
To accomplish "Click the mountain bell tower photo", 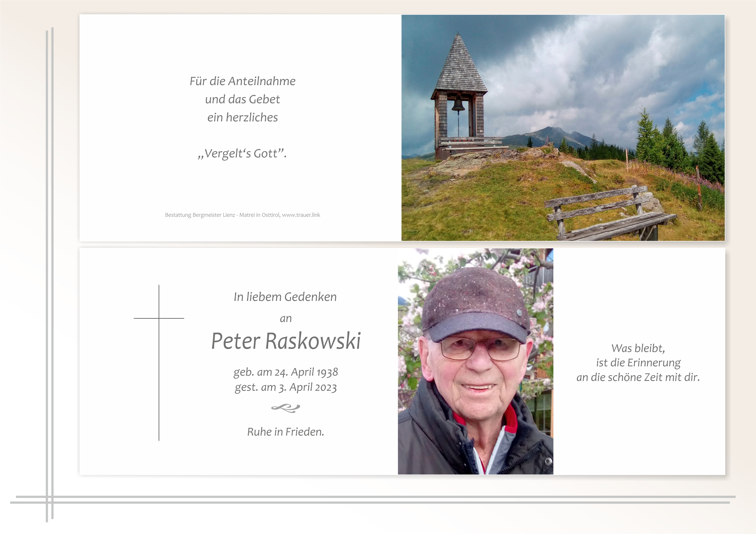I will click(x=563, y=128).
